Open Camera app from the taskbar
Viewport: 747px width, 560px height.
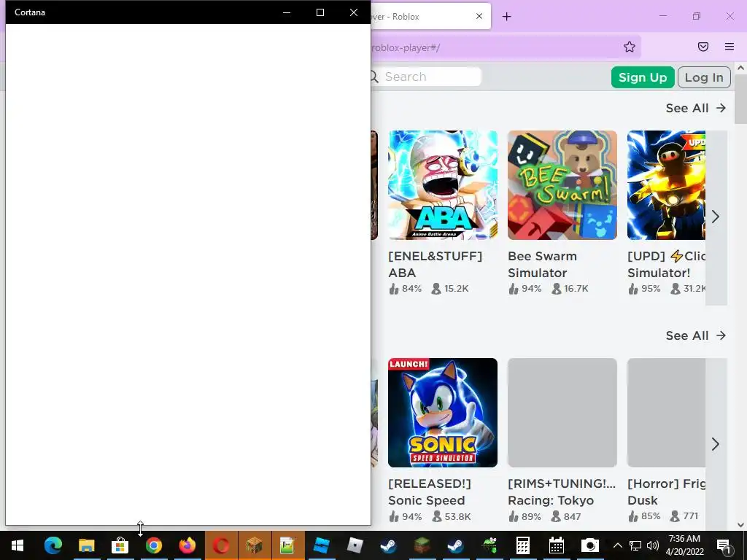tap(589, 545)
